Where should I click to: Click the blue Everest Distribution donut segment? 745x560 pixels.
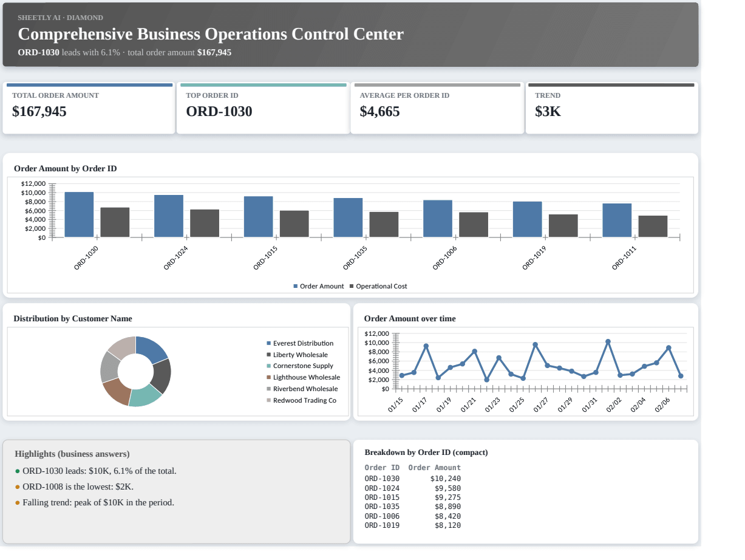click(151, 349)
